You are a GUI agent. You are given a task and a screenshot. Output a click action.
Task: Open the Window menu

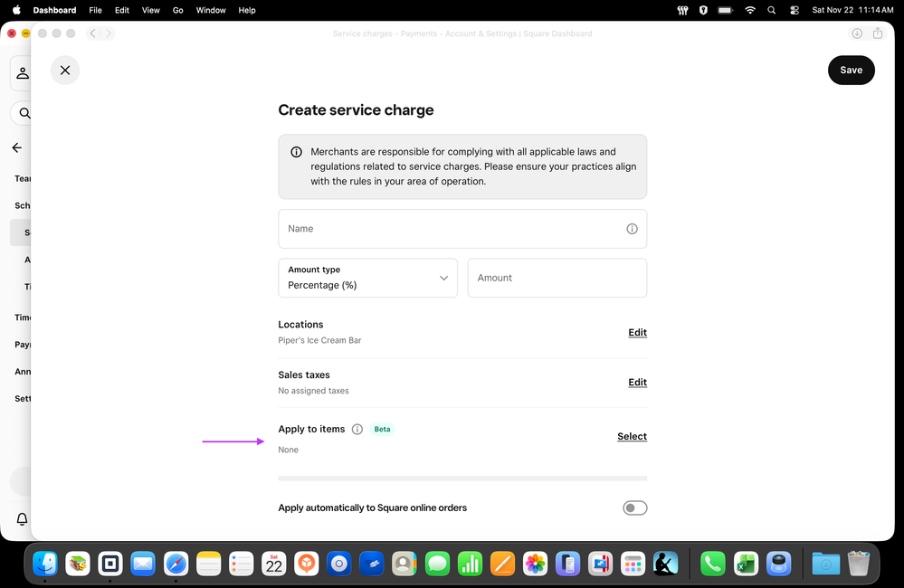[x=211, y=10]
